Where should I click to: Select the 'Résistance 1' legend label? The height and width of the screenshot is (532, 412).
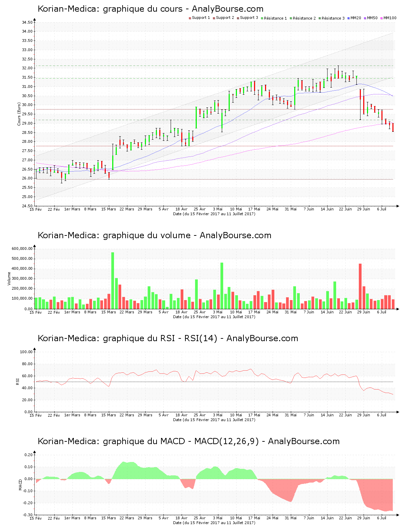(275, 18)
